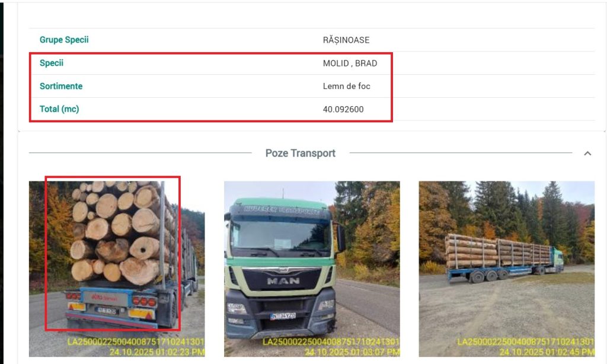Viewport: 607px width, 364px height.
Task: Click the front license plate of MAN truck
Action: pos(283,317)
